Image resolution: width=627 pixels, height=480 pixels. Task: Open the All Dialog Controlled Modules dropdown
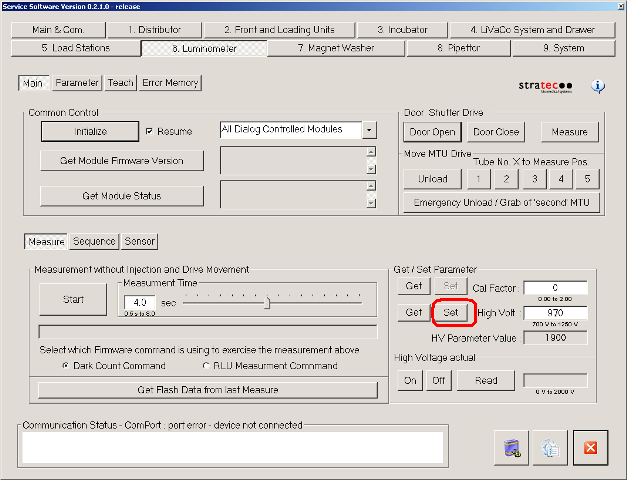(370, 130)
